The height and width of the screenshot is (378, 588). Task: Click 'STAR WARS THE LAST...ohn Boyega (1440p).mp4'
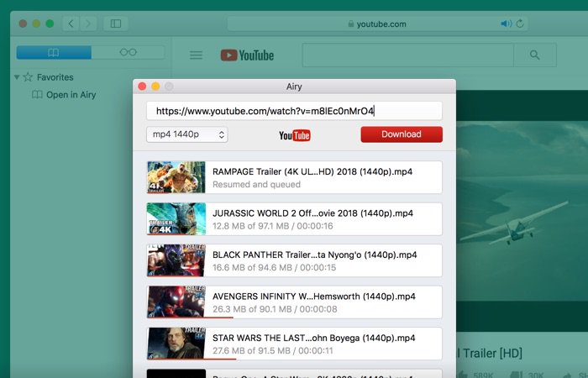pyautogui.click(x=314, y=339)
